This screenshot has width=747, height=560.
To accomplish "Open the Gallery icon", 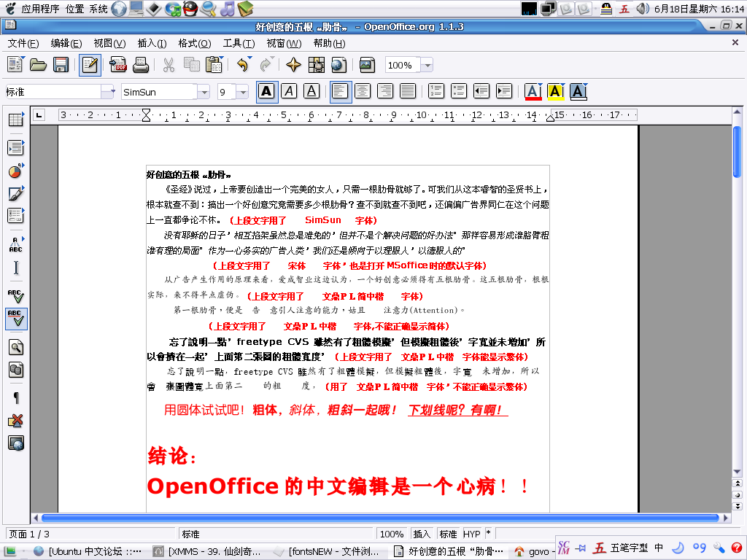I will [368, 65].
